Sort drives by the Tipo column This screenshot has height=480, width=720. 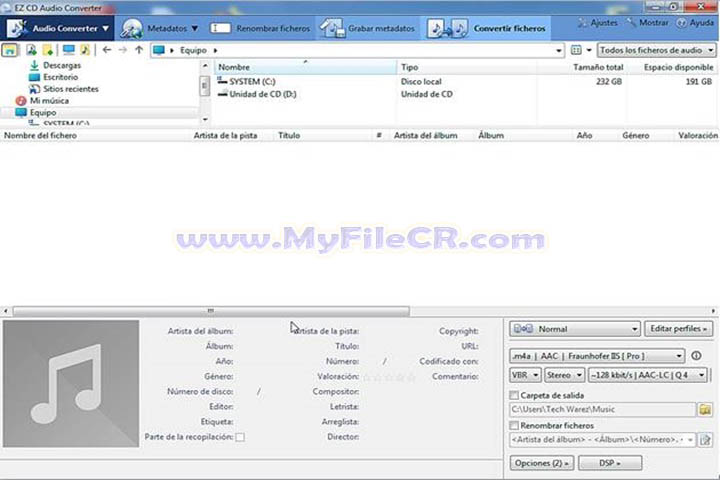pos(467,67)
